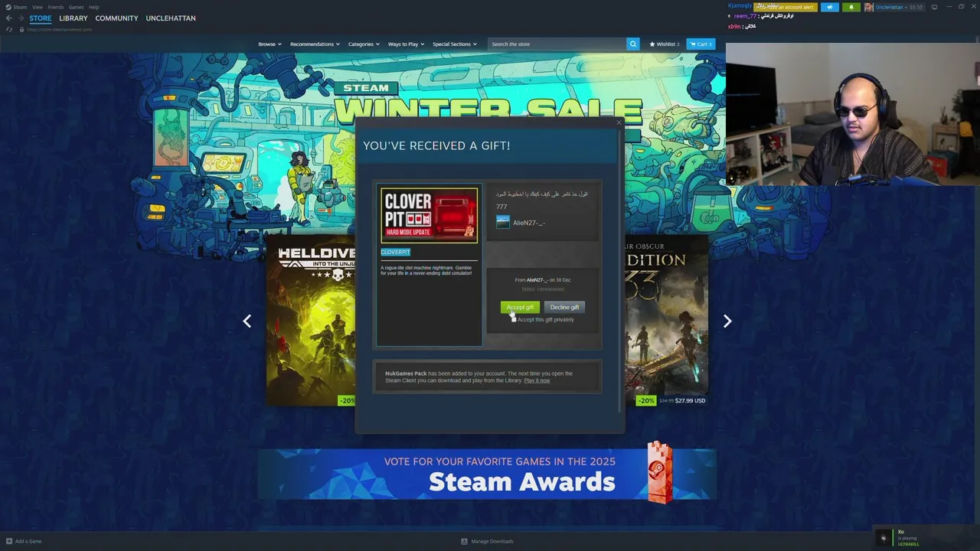The image size is (980, 551).
Task: Switch to Big Picture mode icon
Action: (934, 7)
